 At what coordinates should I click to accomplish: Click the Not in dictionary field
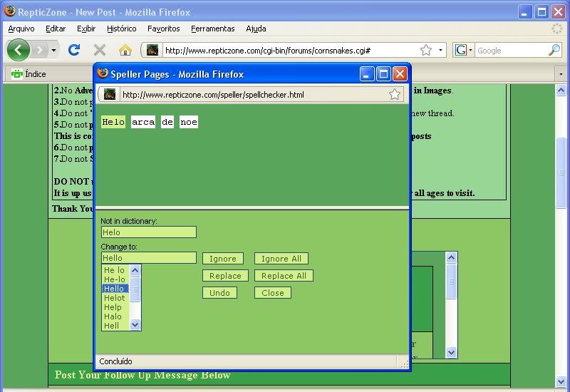(149, 232)
